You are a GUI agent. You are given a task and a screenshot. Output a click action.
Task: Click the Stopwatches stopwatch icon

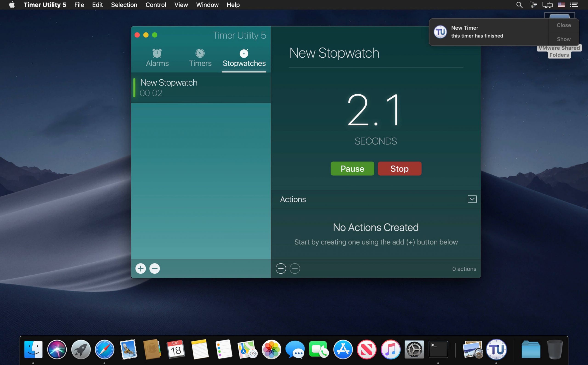click(x=244, y=53)
